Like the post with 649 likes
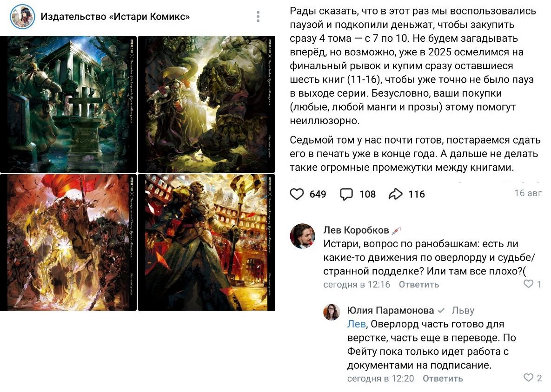The height and width of the screenshot is (392, 551). [x=297, y=194]
